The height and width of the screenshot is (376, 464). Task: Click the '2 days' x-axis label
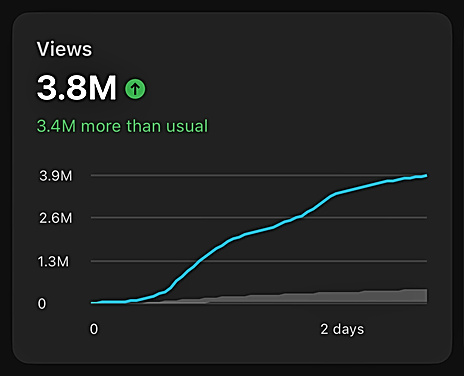click(x=342, y=329)
